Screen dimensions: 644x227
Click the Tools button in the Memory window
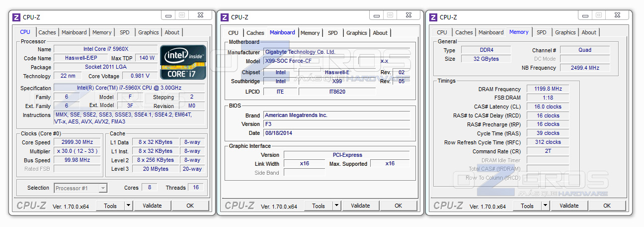point(527,206)
